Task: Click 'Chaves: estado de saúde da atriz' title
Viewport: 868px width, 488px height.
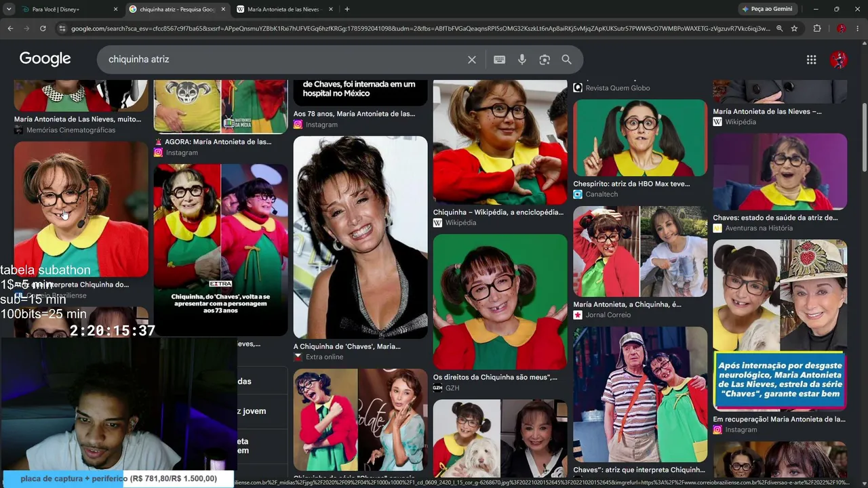Action: (x=776, y=218)
